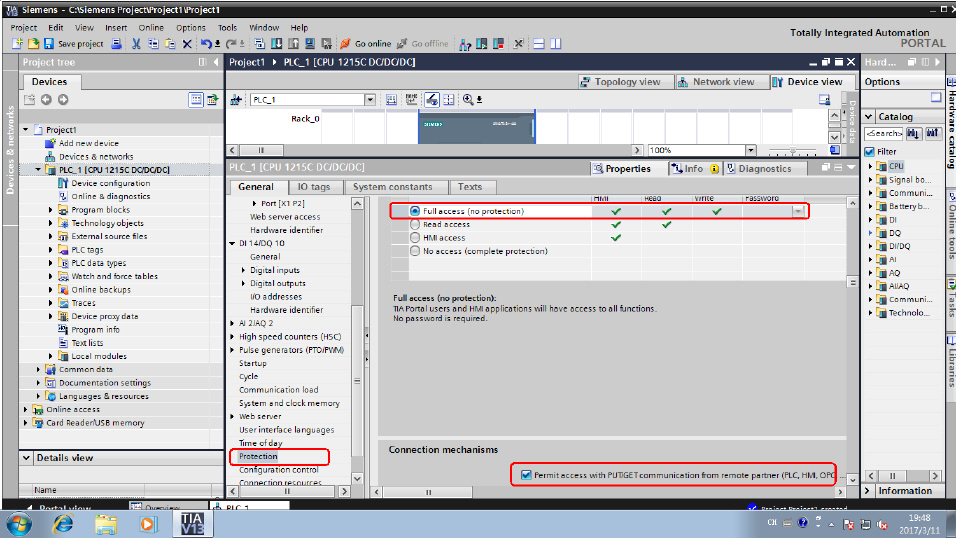
Task: Create a new project via toolbar icon
Action: pyautogui.click(x=17, y=44)
